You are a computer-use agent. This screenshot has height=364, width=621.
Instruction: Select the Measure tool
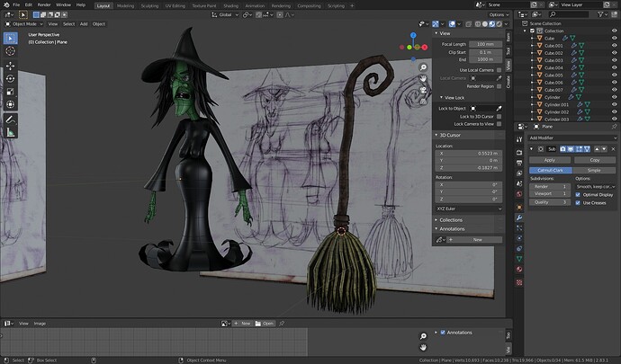(11, 132)
